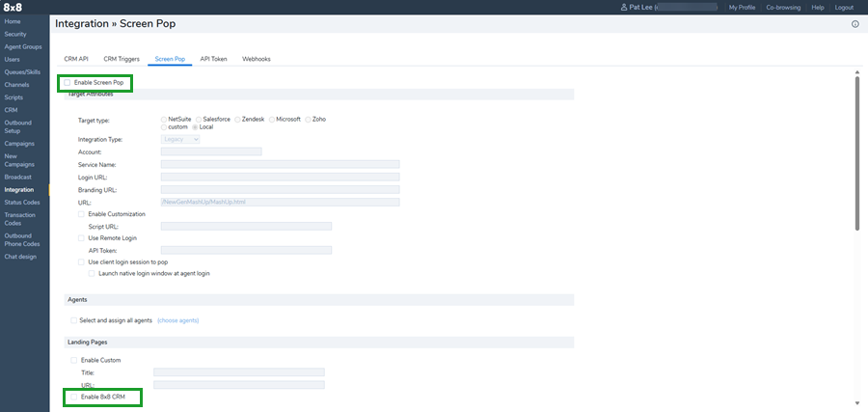Open My Profile from header
The image size is (868, 412).
pos(742,7)
